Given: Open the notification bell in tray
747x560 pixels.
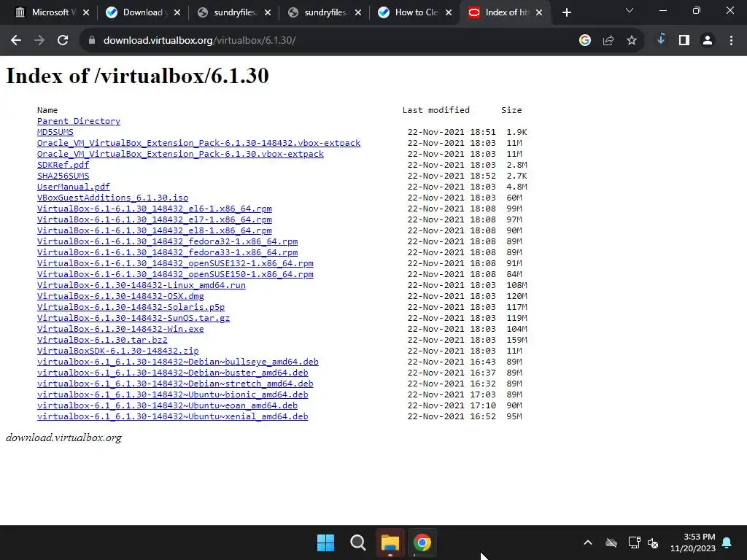Looking at the screenshot, I should 727,542.
